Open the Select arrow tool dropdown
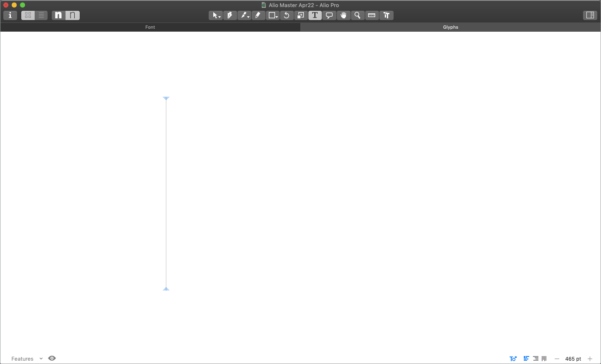The image size is (601, 364). (x=215, y=15)
